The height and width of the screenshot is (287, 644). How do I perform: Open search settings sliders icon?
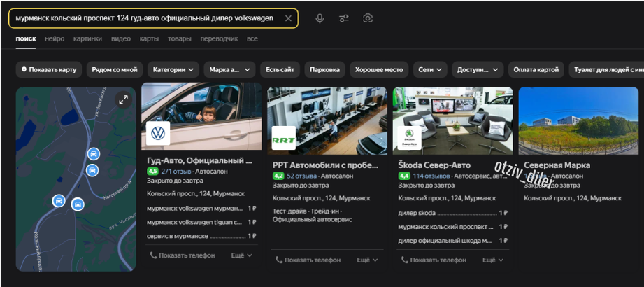344,18
